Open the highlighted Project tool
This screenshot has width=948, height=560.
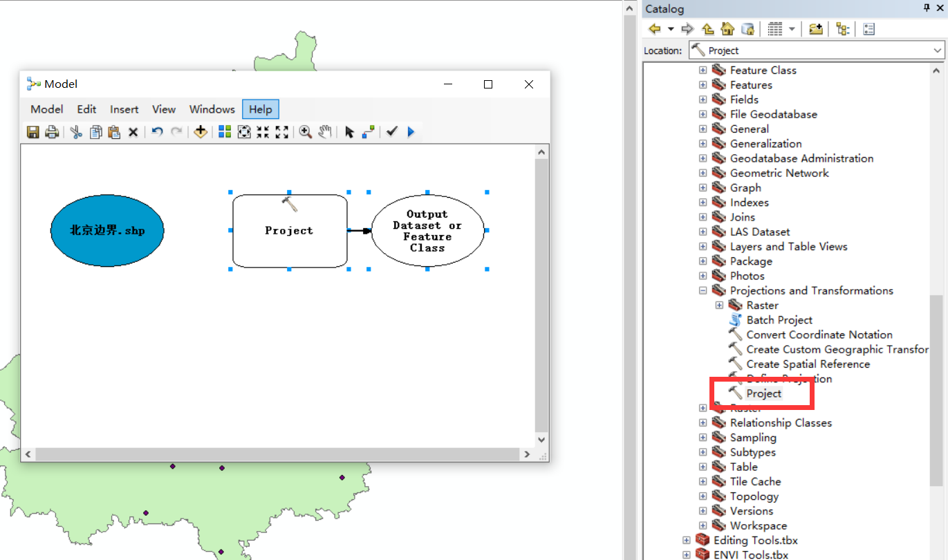click(x=763, y=393)
